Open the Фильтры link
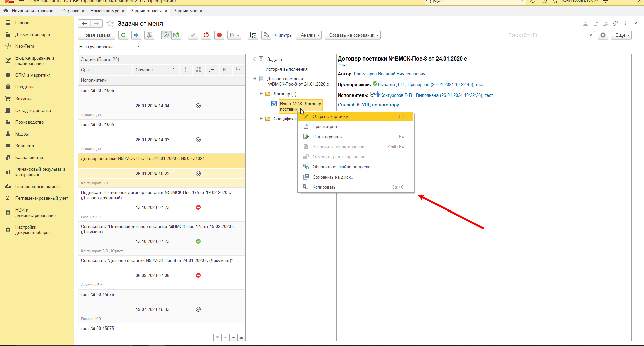The image size is (644, 346). [284, 35]
